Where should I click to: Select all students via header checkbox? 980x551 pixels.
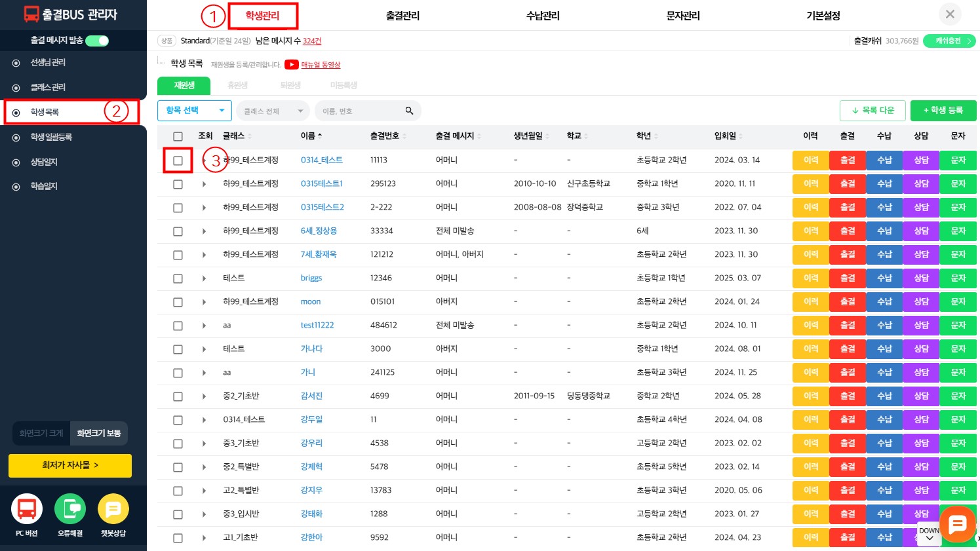click(178, 136)
